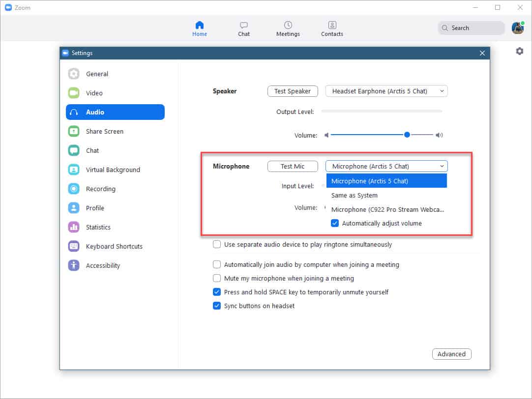Open the user profile avatar
Screen dimensions: 532x399
pos(518,28)
